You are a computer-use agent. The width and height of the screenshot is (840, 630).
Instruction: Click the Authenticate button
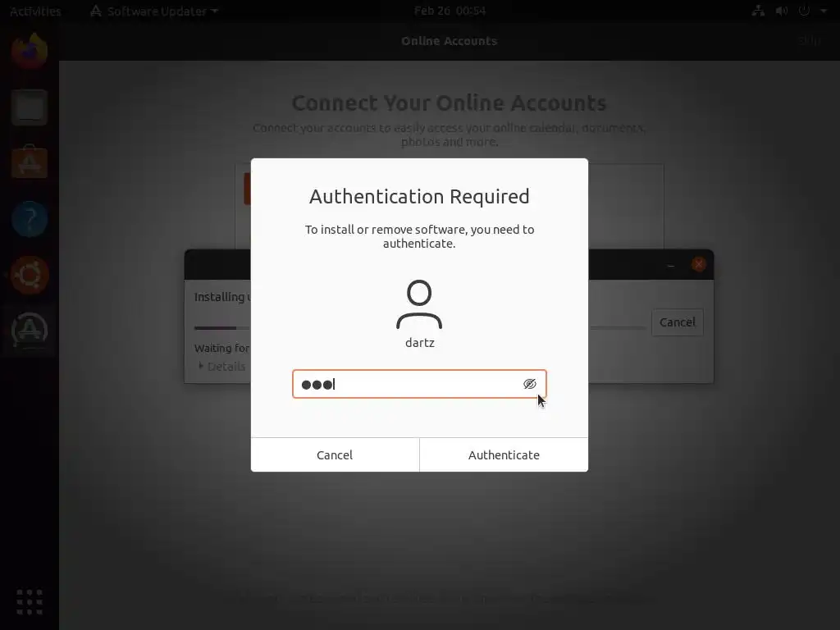coord(504,454)
